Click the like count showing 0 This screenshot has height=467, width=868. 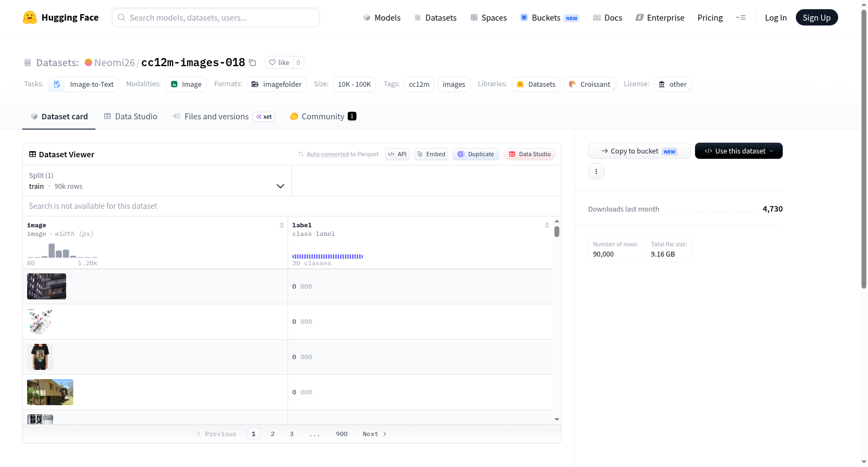pos(298,62)
